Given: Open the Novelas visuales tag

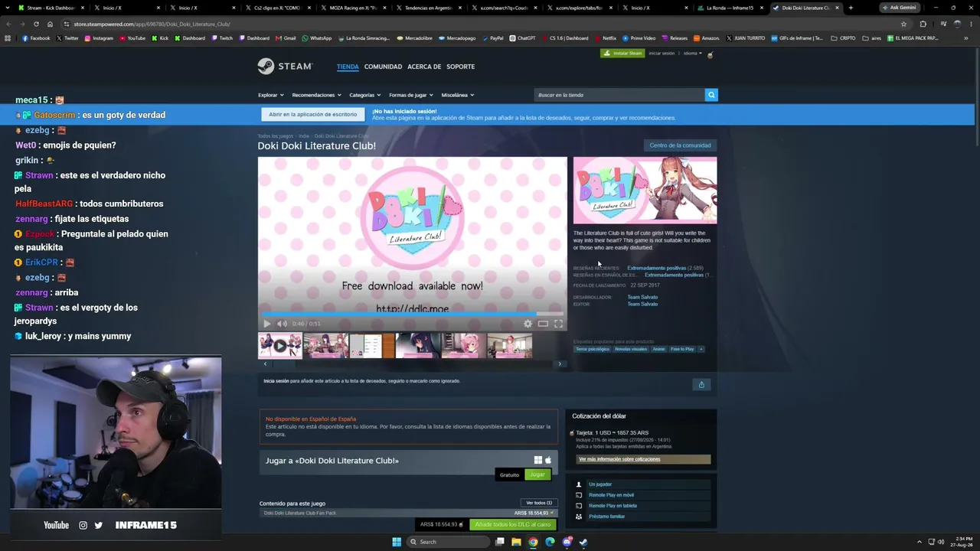Looking at the screenshot, I should click(631, 349).
